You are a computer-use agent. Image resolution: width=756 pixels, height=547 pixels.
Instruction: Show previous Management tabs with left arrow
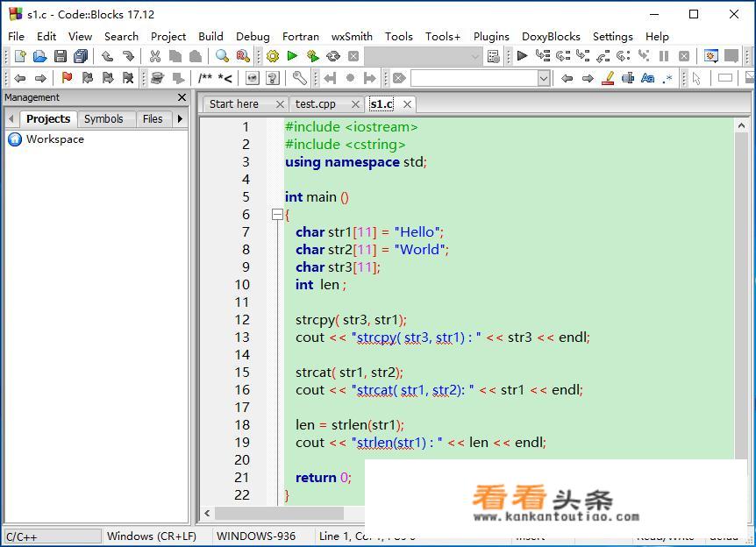(11, 118)
